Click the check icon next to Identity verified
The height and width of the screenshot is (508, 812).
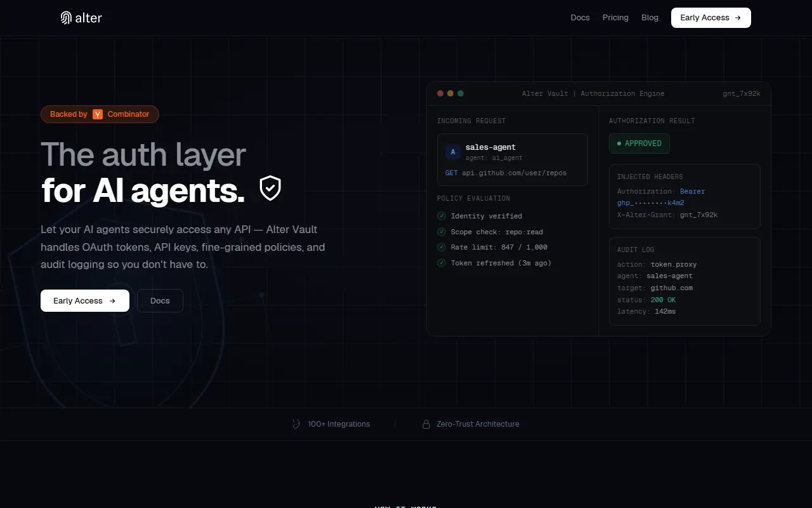442,216
